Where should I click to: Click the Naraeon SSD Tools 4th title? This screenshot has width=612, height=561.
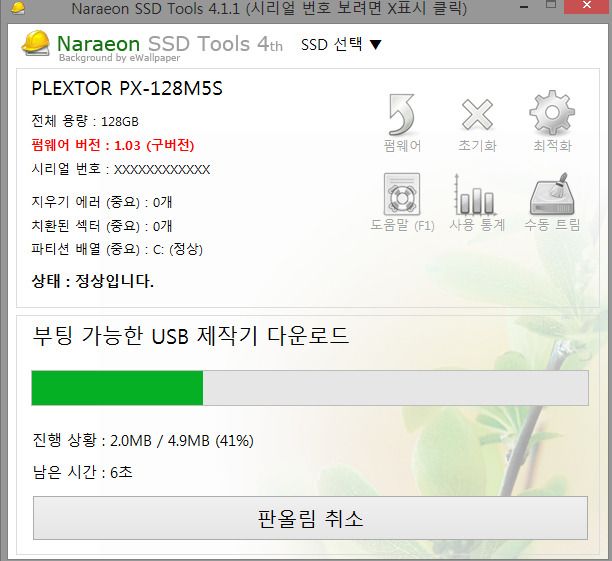pyautogui.click(x=170, y=43)
